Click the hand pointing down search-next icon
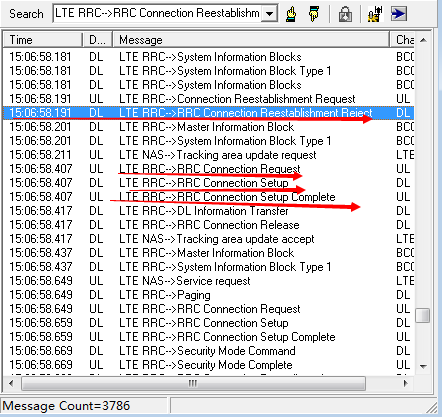 pyautogui.click(x=313, y=14)
